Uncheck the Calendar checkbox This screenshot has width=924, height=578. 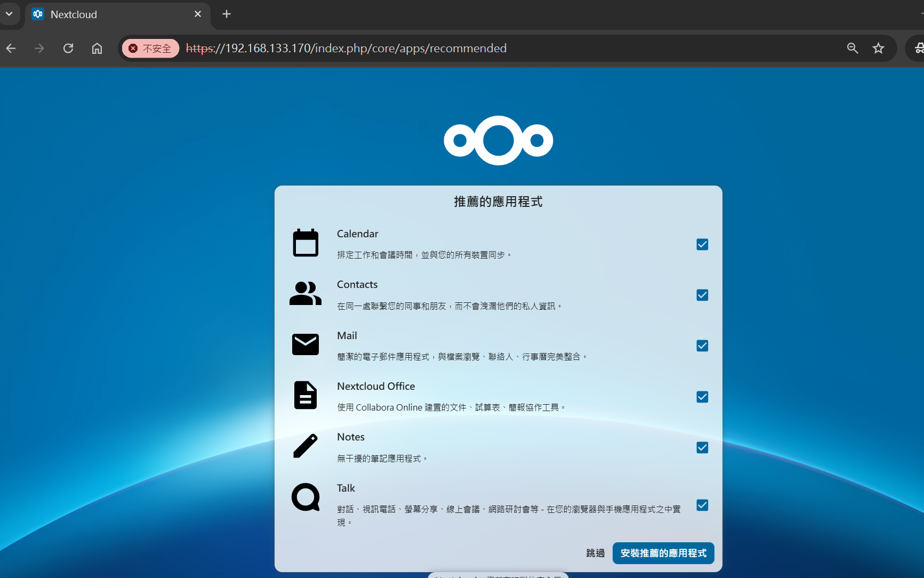[x=702, y=244]
